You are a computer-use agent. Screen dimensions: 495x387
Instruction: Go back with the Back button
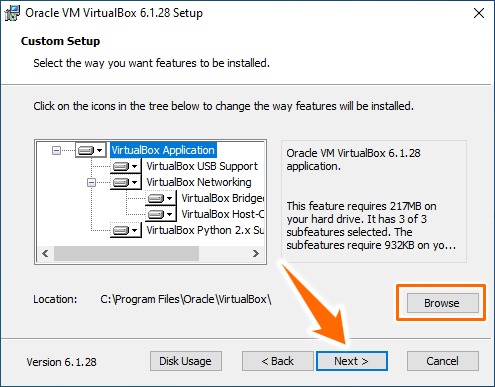coord(277,361)
